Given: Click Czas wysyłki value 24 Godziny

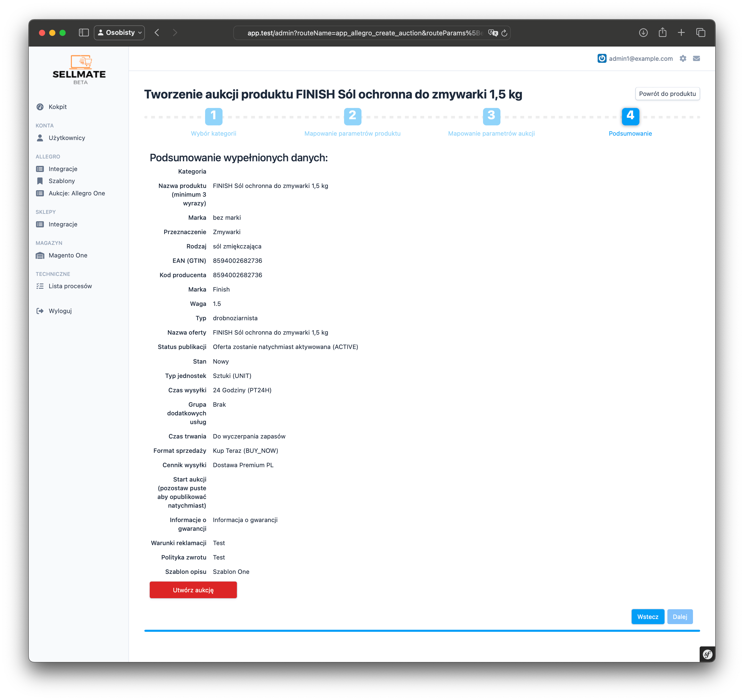Looking at the screenshot, I should (x=242, y=390).
